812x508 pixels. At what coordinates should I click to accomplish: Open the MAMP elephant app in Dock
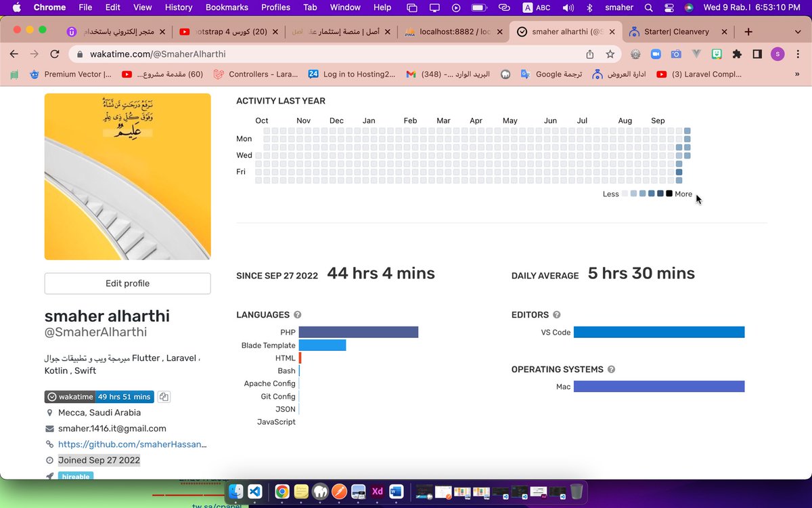321,492
